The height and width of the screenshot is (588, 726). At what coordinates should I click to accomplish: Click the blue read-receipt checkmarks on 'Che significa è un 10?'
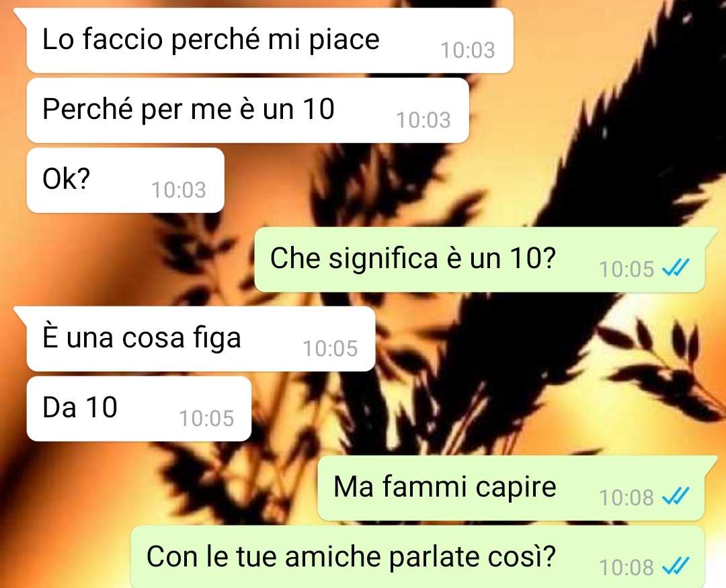[x=676, y=267]
